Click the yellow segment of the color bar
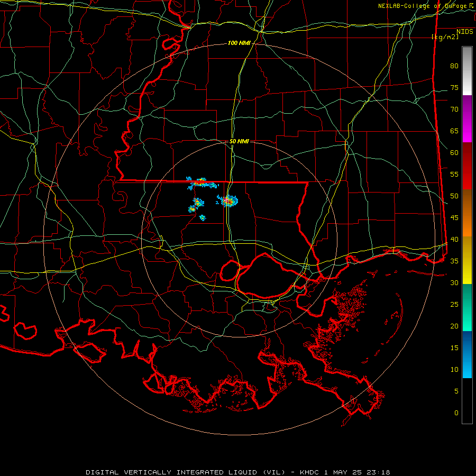This screenshot has height=476, width=476. click(x=467, y=272)
